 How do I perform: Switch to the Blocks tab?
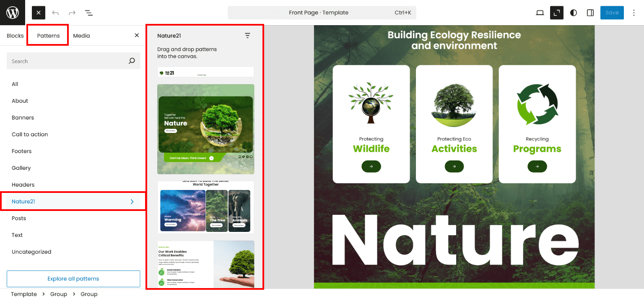(x=15, y=36)
